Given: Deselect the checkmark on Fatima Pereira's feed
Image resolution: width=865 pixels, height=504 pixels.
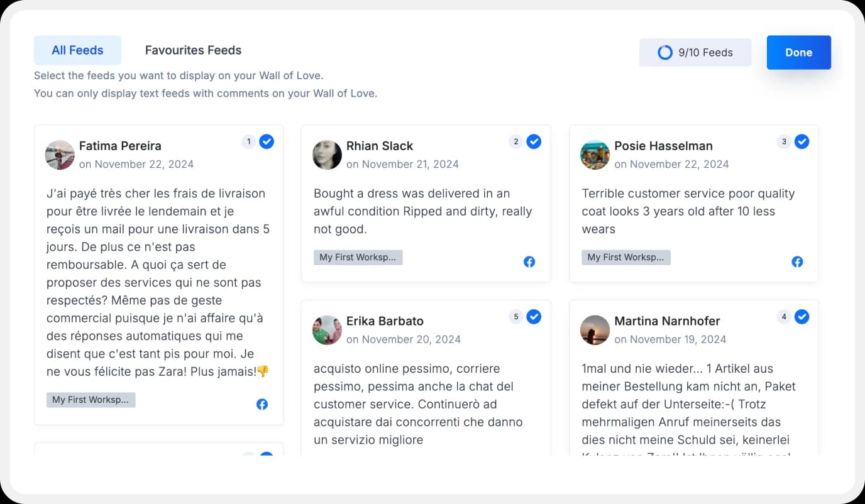Looking at the screenshot, I should coord(267,141).
